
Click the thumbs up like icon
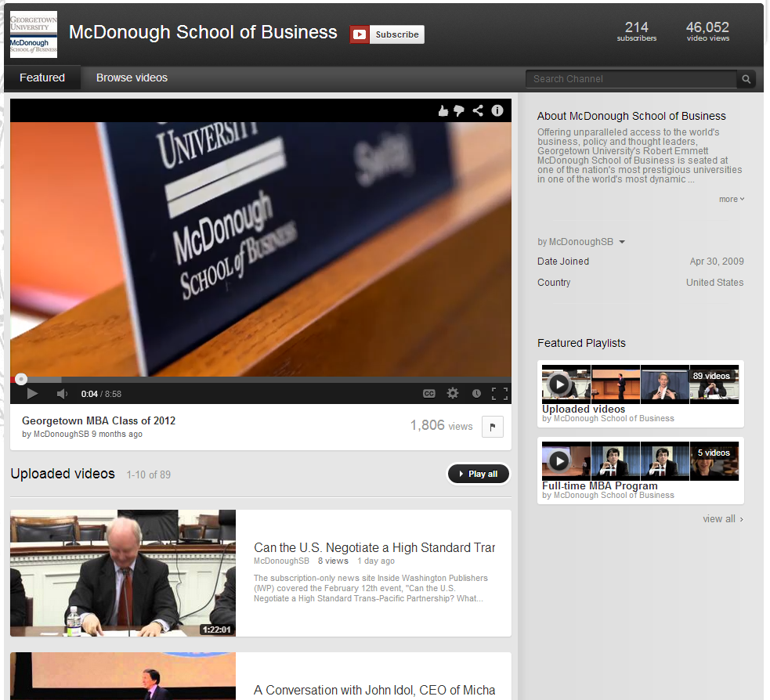click(443, 111)
